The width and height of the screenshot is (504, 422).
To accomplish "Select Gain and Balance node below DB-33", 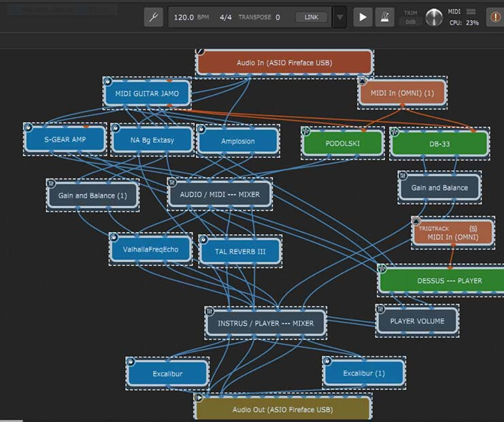I will 439,188.
